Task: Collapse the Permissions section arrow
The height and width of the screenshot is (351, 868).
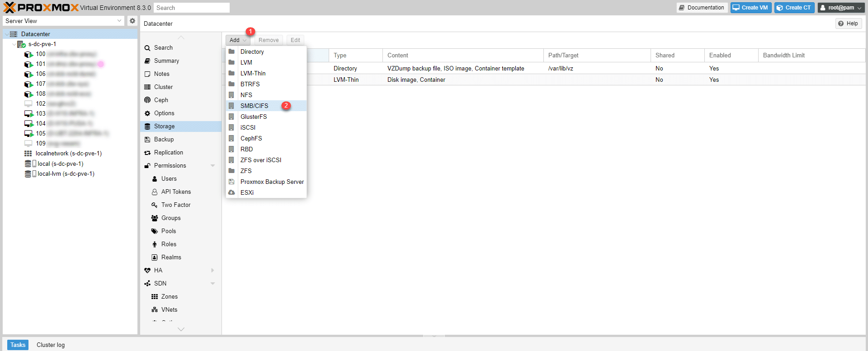Action: (213, 166)
